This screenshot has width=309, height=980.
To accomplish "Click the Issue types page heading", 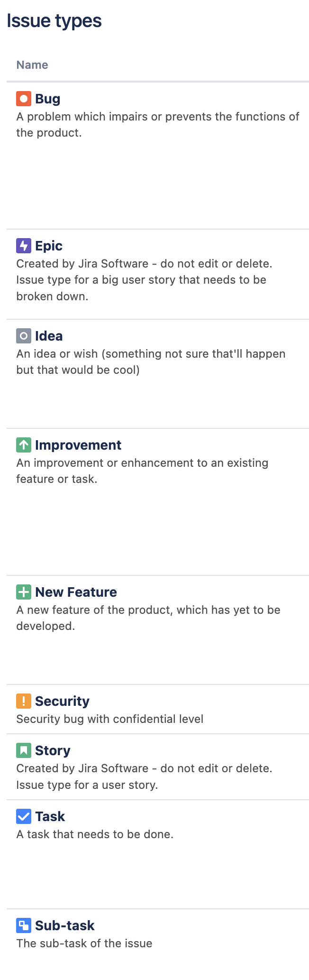I will [x=54, y=21].
